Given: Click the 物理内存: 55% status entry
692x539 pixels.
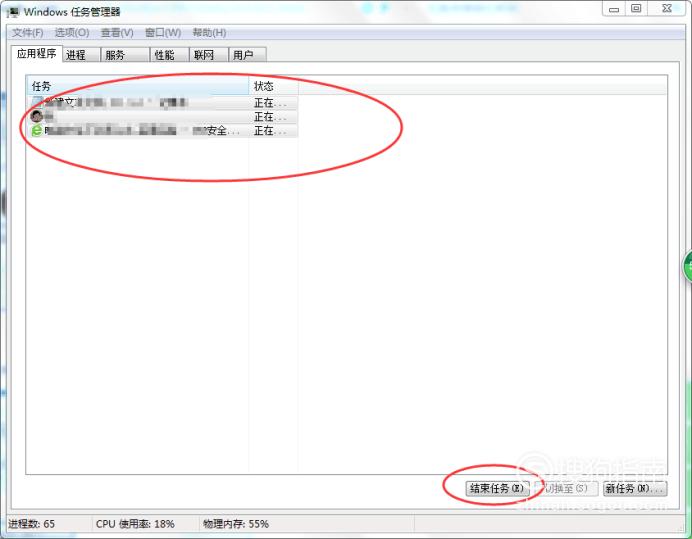Looking at the screenshot, I should (x=236, y=524).
